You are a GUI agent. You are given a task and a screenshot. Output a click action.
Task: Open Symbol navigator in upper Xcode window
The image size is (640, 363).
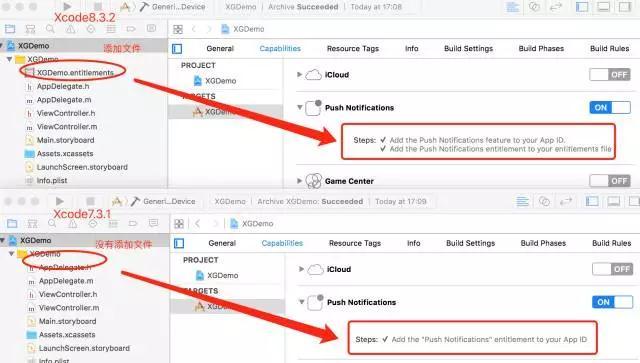[x=30, y=29]
